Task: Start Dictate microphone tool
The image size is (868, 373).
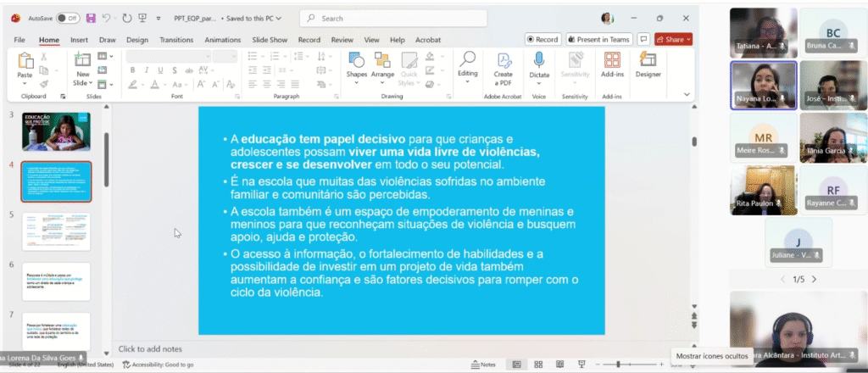Action: [x=539, y=64]
